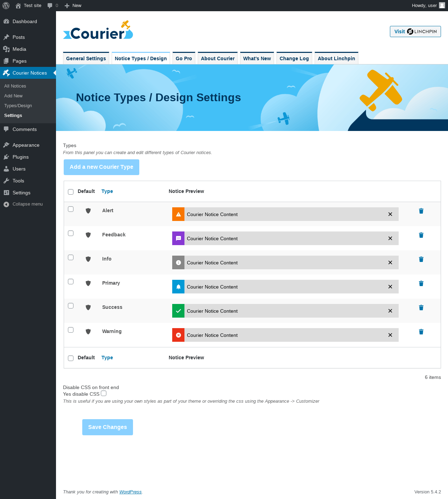Click the Add a new Courier Type button
The width and height of the screenshot is (448, 499).
(x=101, y=167)
